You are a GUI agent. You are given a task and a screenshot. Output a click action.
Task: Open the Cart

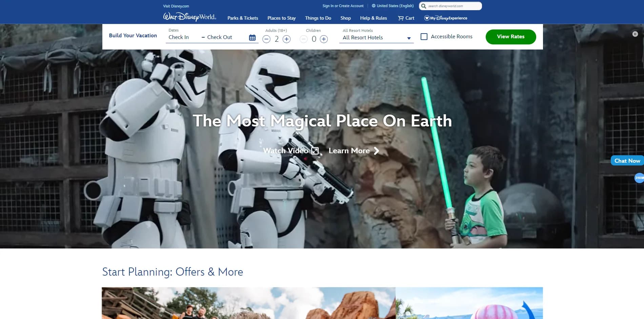pos(406,18)
